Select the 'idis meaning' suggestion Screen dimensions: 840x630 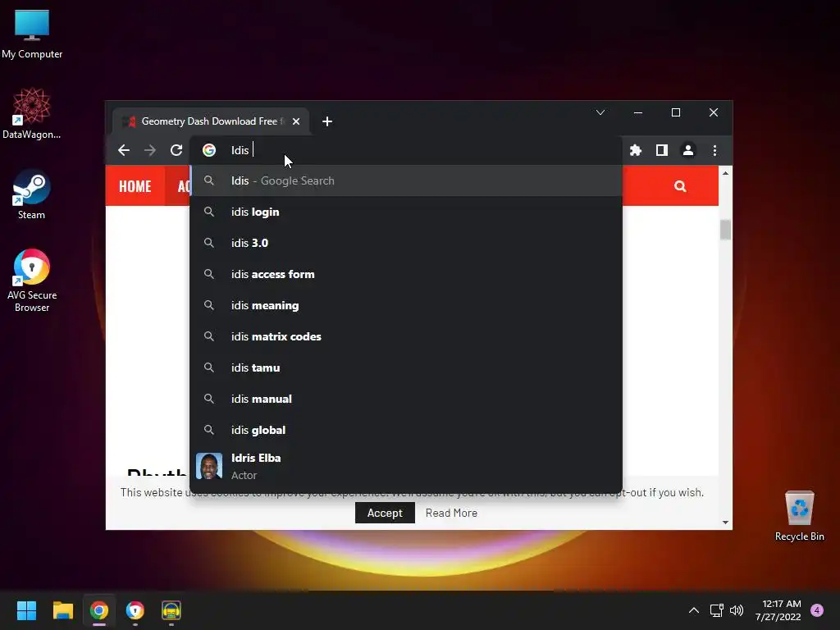pyautogui.click(x=406, y=305)
